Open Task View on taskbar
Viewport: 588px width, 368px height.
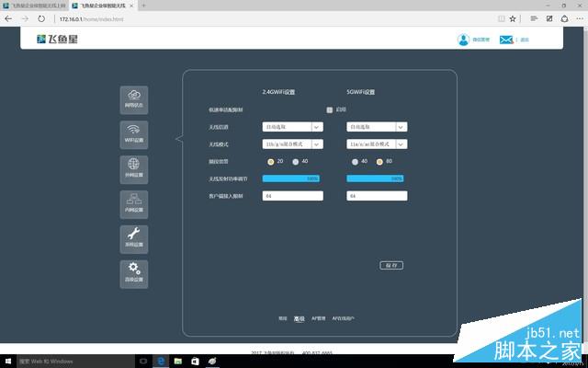click(143, 362)
